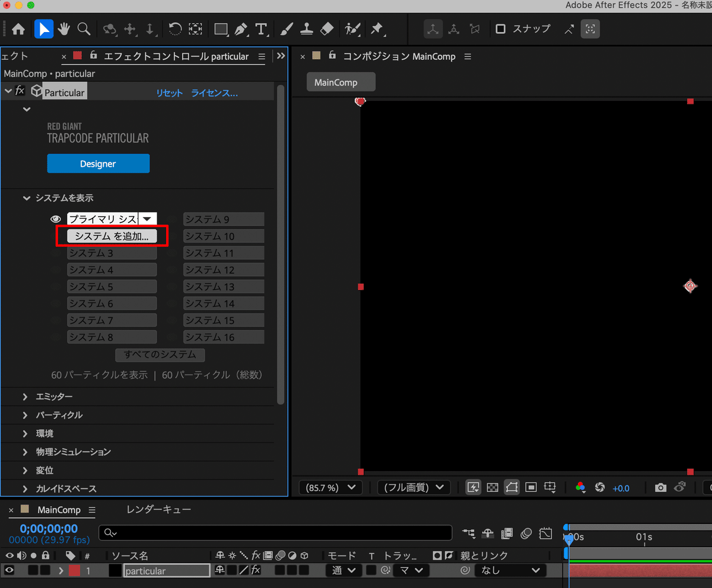Viewport: 712px width, 588px height.
Task: Toggle visibility of the primary particle system
Action: [x=55, y=218]
